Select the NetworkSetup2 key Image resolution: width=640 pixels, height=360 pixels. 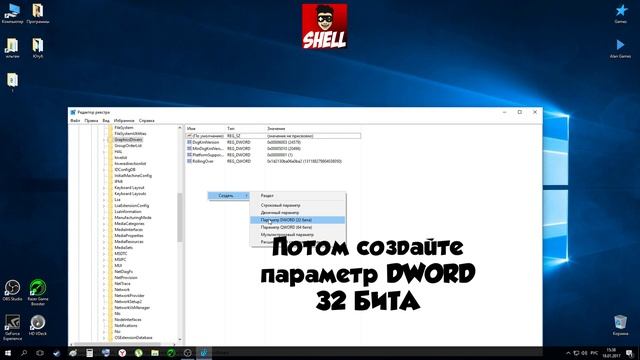[128, 302]
